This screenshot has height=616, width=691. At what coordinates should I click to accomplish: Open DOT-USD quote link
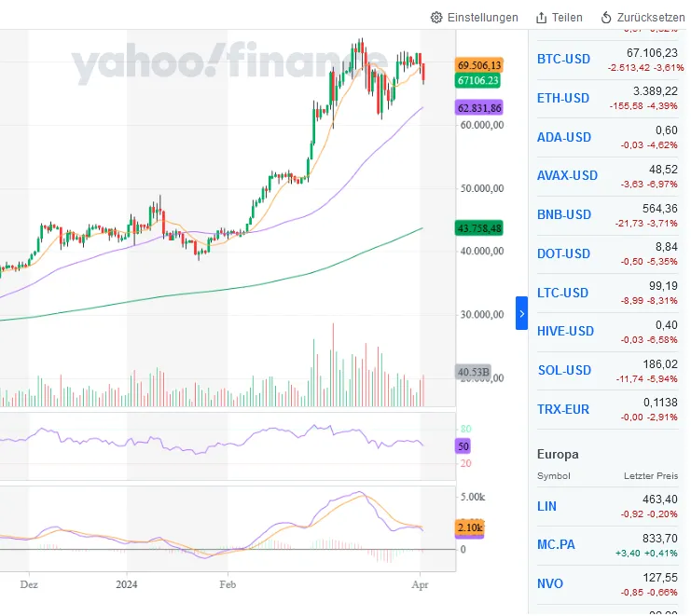(x=563, y=254)
